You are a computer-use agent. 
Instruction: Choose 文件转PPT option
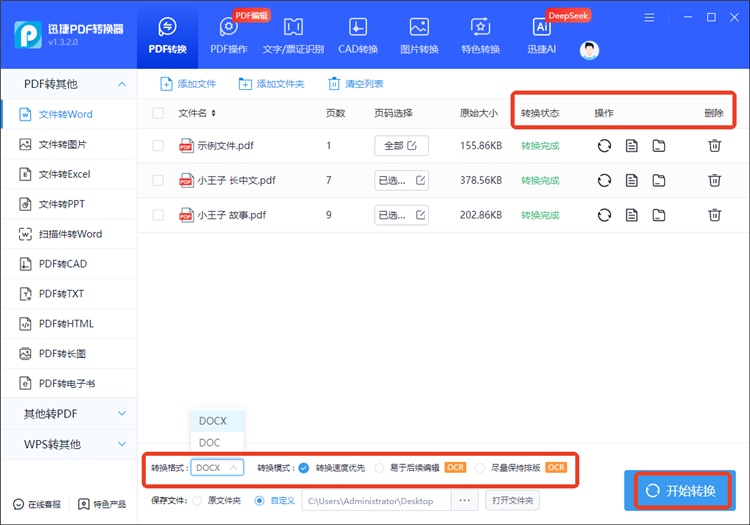coord(69,204)
